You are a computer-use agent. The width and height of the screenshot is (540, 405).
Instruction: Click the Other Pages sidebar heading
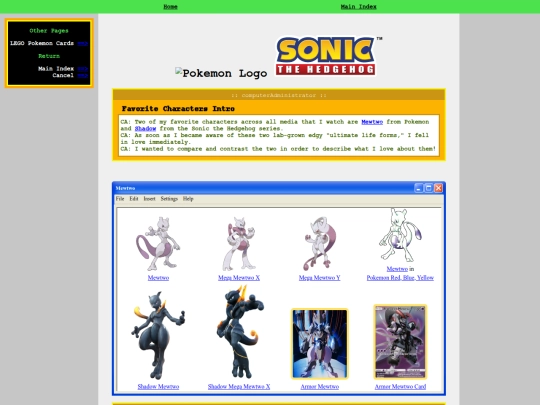coord(49,31)
